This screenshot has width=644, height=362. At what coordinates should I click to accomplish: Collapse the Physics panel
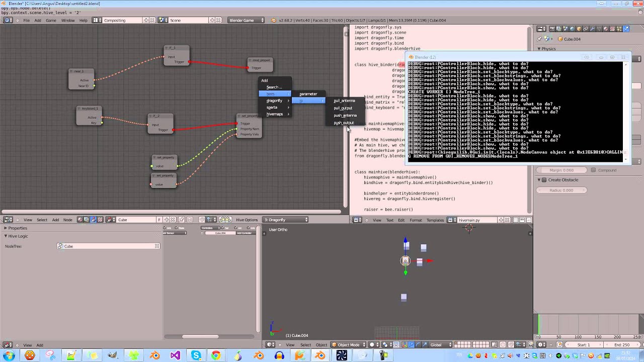pyautogui.click(x=539, y=49)
